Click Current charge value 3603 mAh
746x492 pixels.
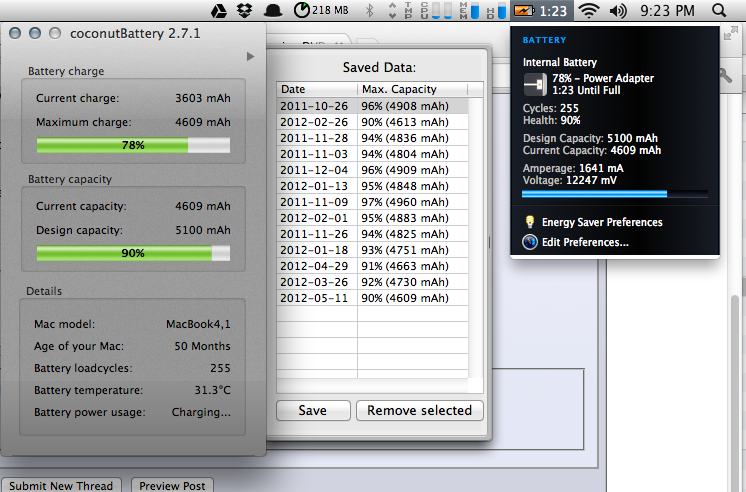[203, 98]
